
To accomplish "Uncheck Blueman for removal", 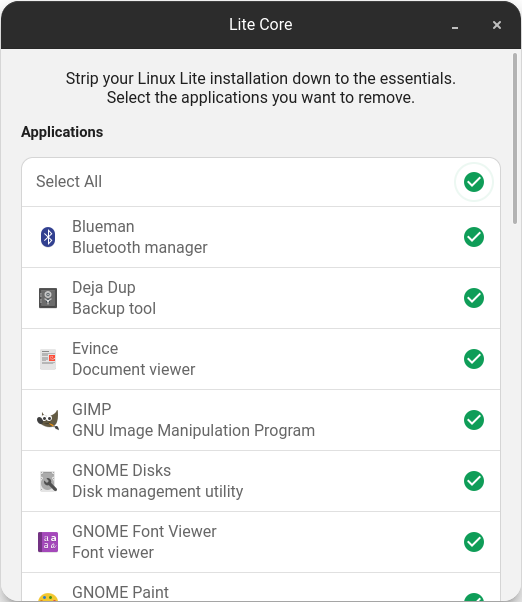I will (474, 237).
